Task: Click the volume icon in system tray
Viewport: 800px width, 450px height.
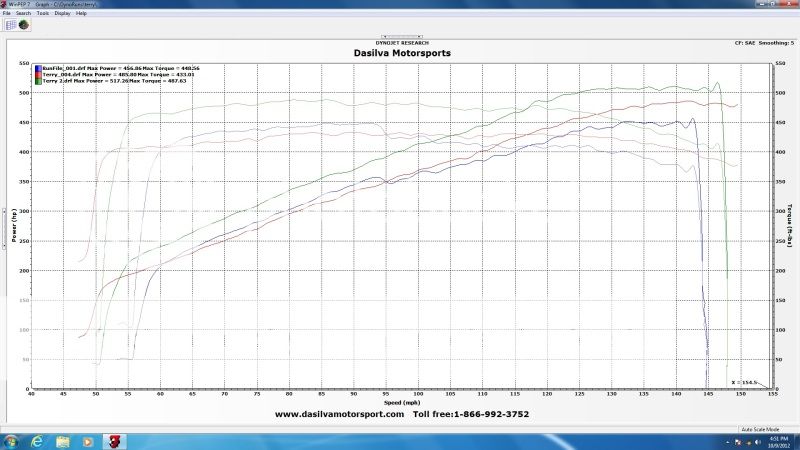Action: tap(757, 441)
